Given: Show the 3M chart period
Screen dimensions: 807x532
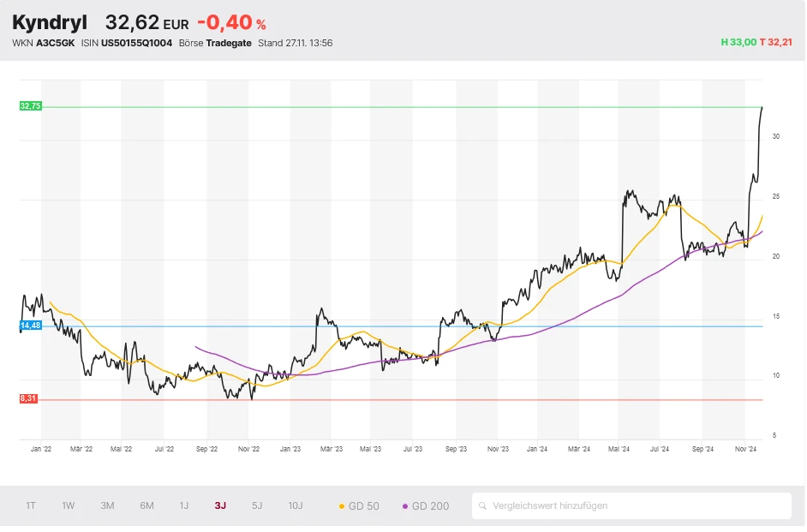Looking at the screenshot, I should pos(107,505).
